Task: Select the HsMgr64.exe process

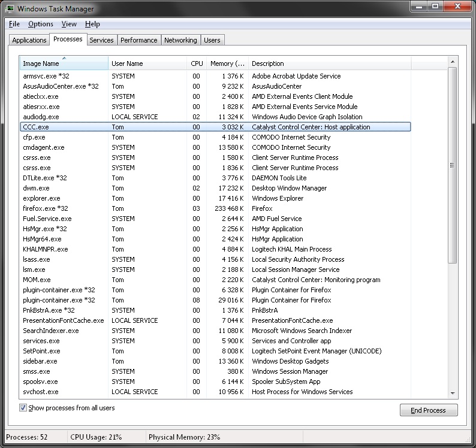Action: click(x=215, y=239)
